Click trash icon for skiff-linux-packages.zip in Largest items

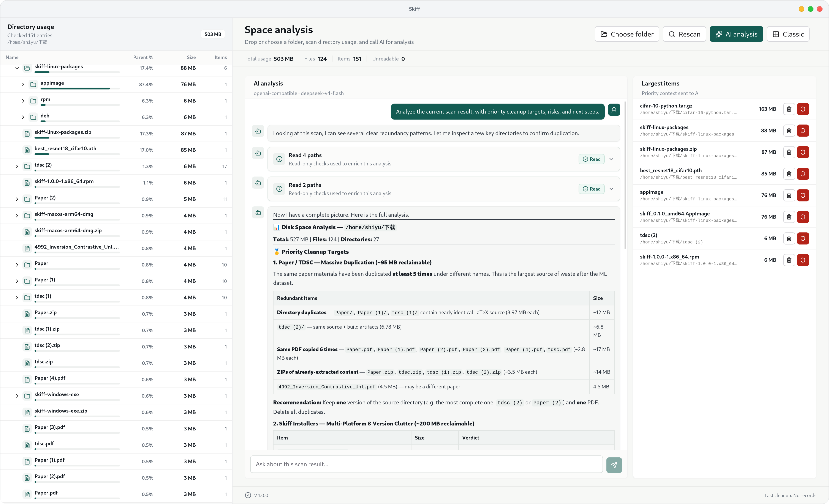(789, 152)
